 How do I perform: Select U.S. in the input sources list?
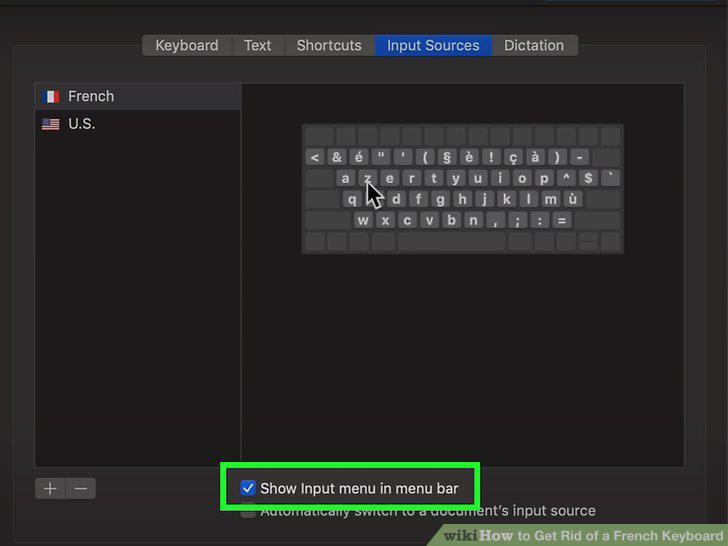[138, 124]
